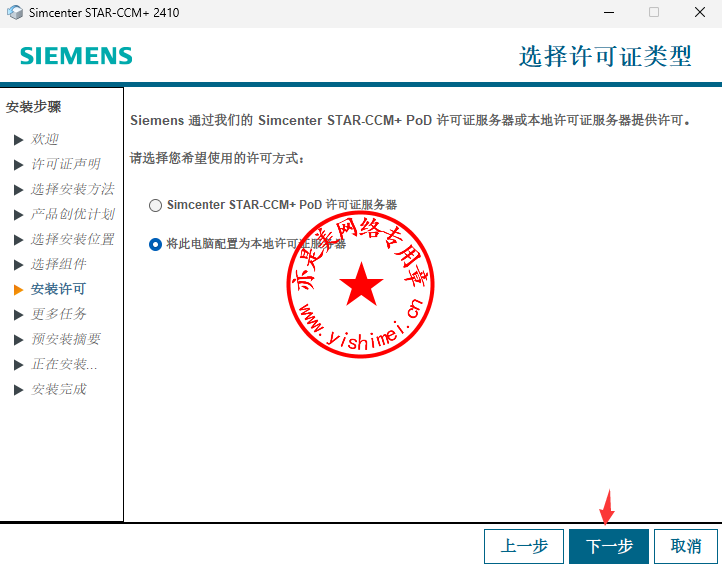Click the 选择许可证类型 page title
The height and width of the screenshot is (569, 722).
pyautogui.click(x=605, y=57)
